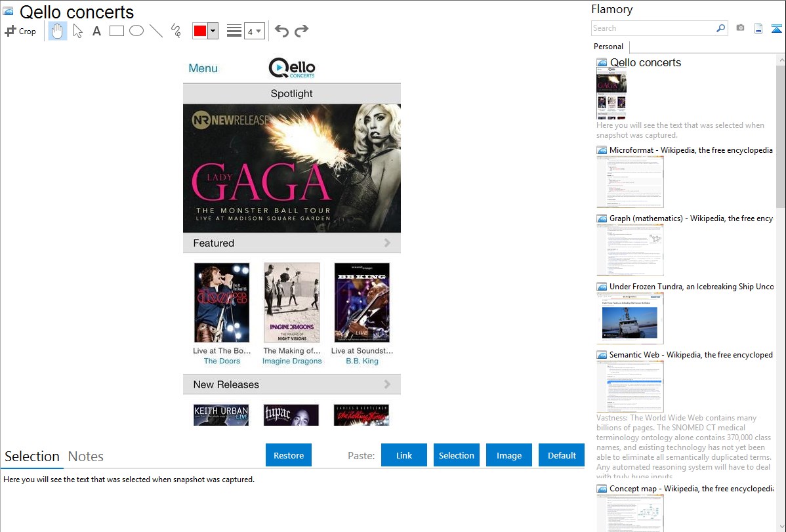The width and height of the screenshot is (786, 532).
Task: Click 'Live at The Bo...' title text
Action: pos(222,351)
